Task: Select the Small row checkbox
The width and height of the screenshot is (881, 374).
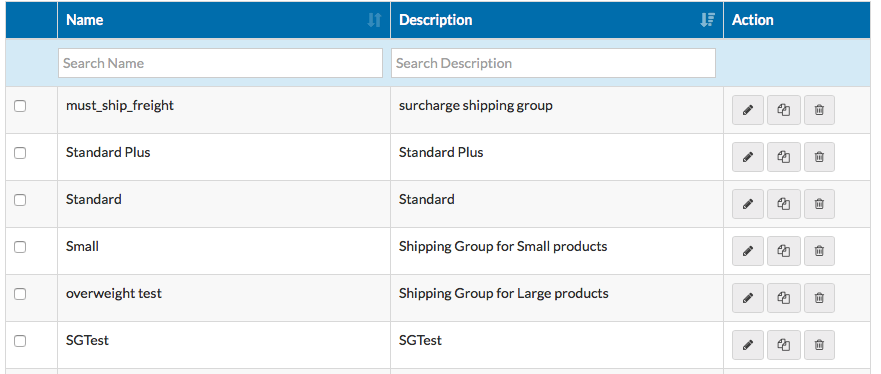Action: 20,247
